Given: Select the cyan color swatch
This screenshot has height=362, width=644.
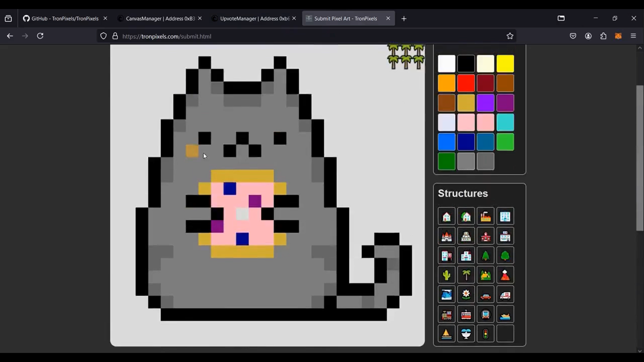Looking at the screenshot, I should 505,122.
